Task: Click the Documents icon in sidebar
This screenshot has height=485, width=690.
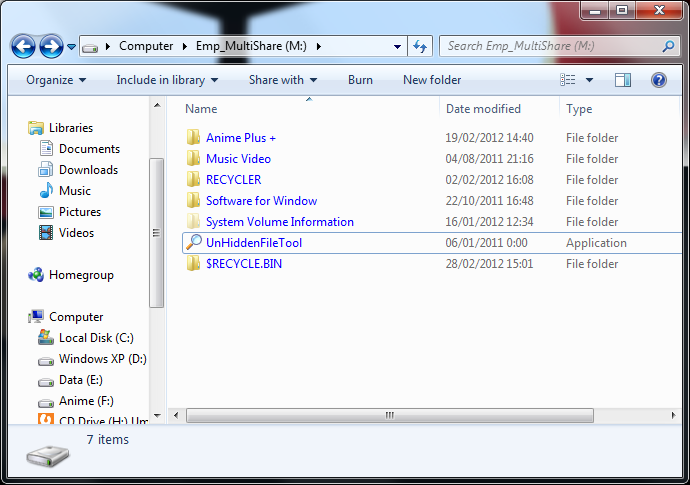Action: [46, 148]
